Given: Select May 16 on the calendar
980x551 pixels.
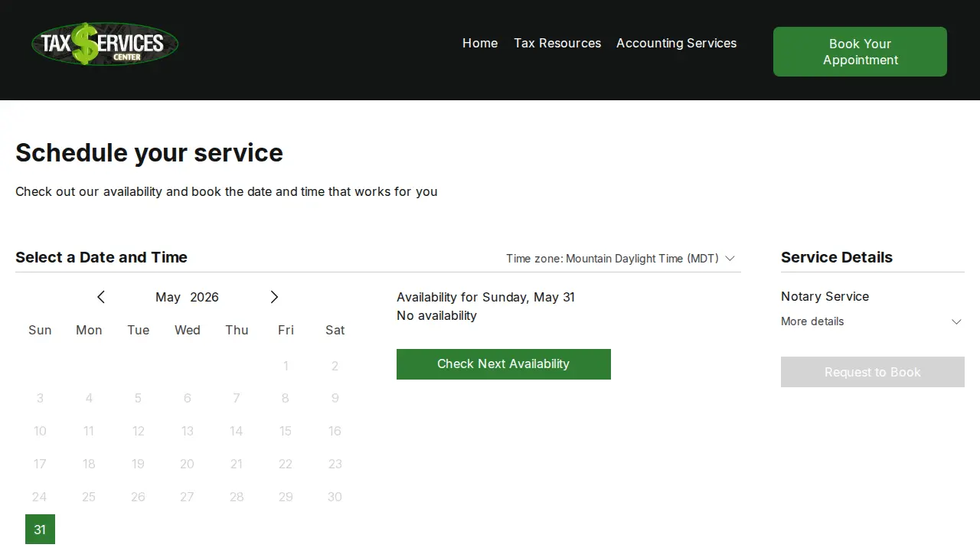Looking at the screenshot, I should [x=335, y=431].
